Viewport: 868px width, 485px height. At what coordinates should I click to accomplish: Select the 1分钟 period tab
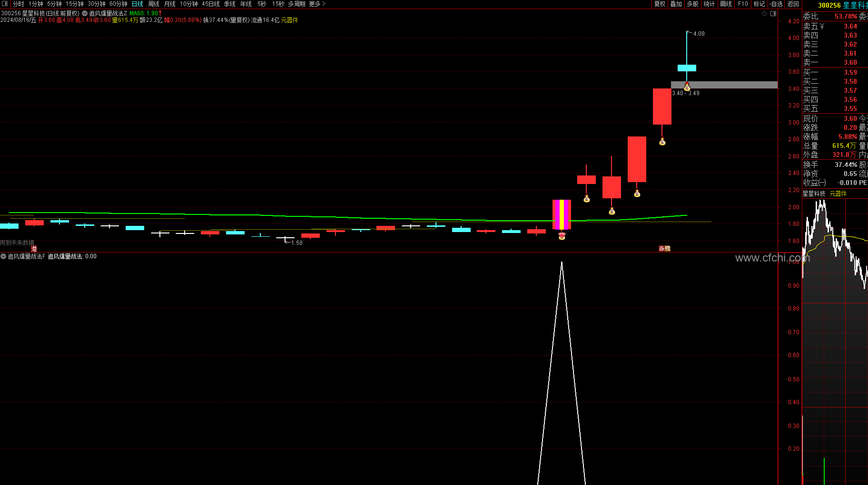pos(36,4)
